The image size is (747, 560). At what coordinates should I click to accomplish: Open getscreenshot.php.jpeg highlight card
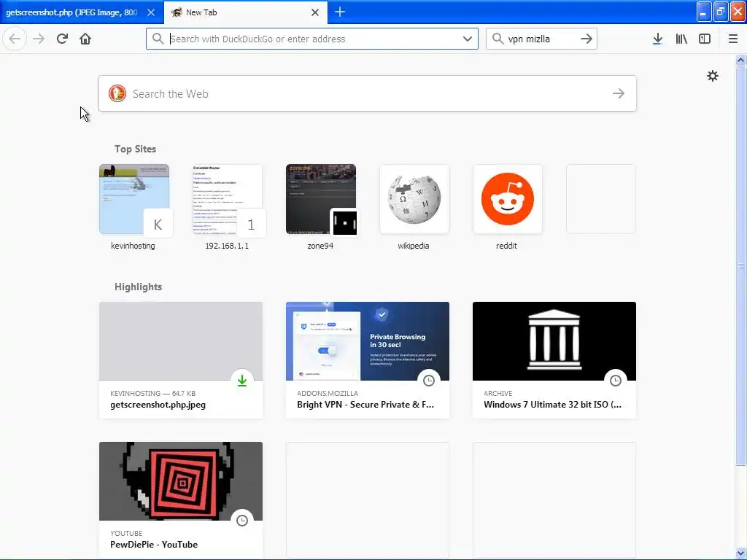click(x=181, y=360)
